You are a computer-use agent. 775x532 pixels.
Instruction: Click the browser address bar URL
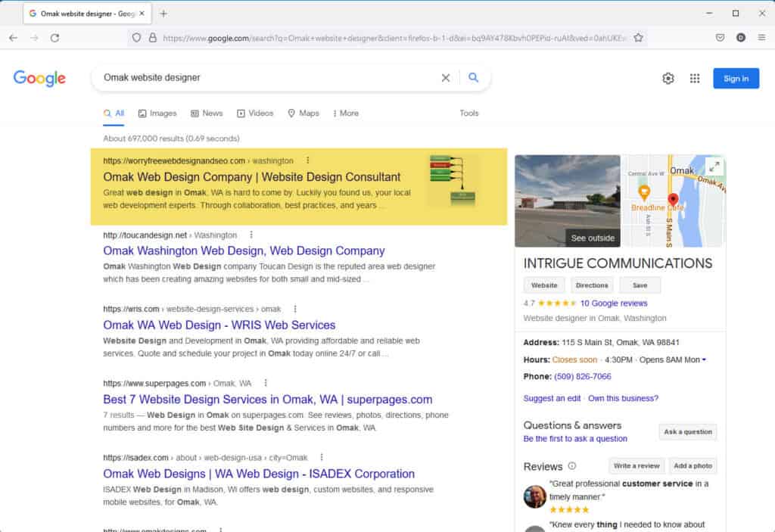(393, 38)
